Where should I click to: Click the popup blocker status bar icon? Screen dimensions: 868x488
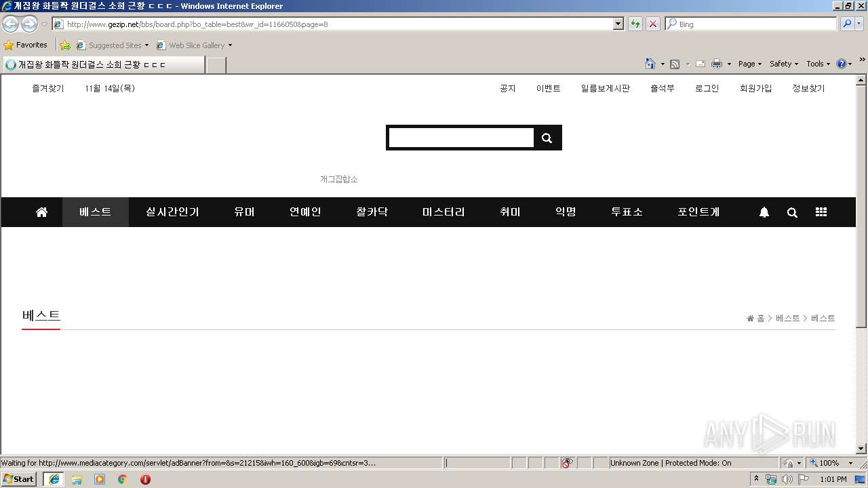click(x=567, y=463)
